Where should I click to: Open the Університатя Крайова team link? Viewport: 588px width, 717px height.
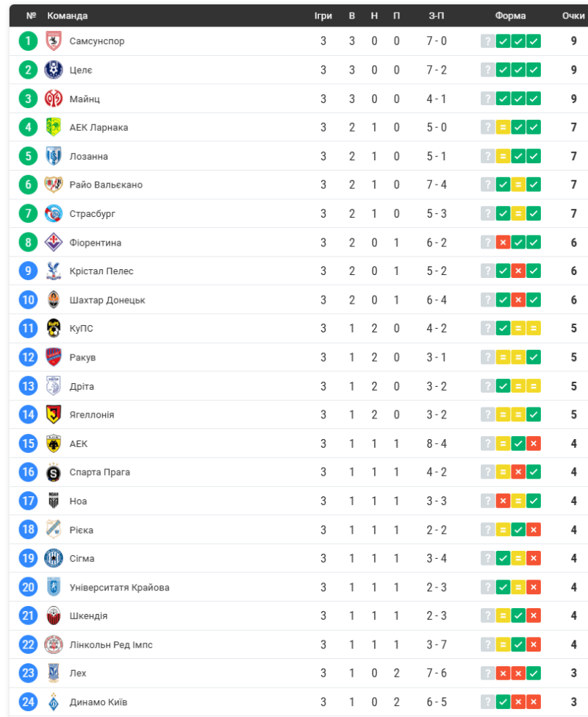click(119, 588)
